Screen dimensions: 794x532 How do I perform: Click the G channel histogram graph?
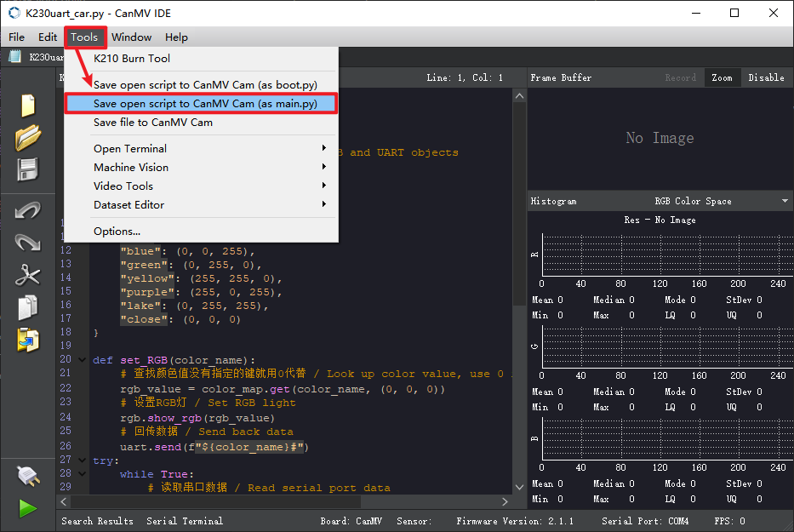pos(667,347)
